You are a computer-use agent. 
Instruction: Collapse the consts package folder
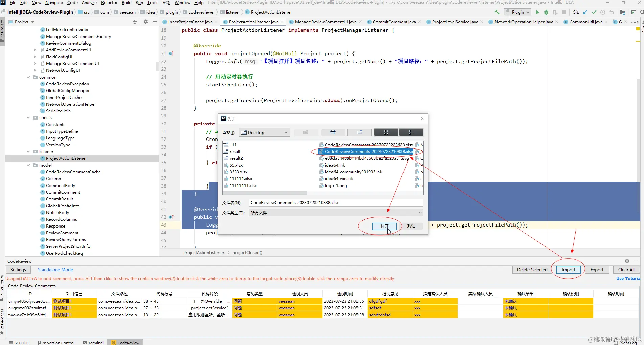coord(28,118)
